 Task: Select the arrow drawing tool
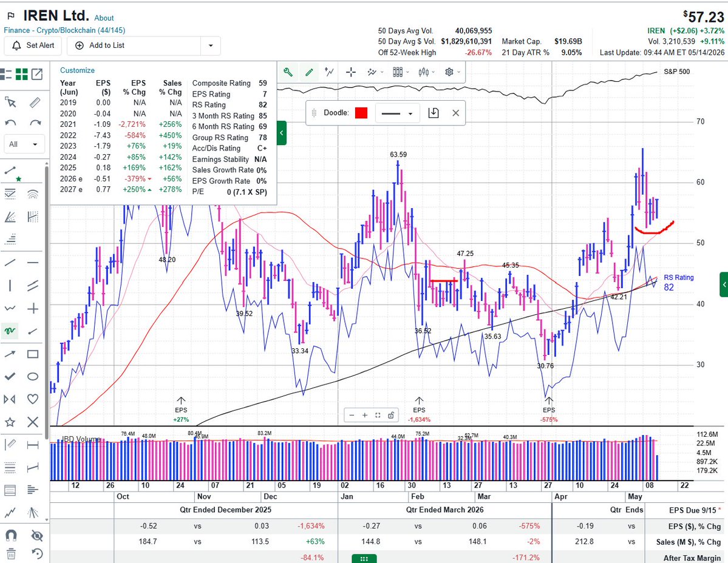click(x=10, y=354)
